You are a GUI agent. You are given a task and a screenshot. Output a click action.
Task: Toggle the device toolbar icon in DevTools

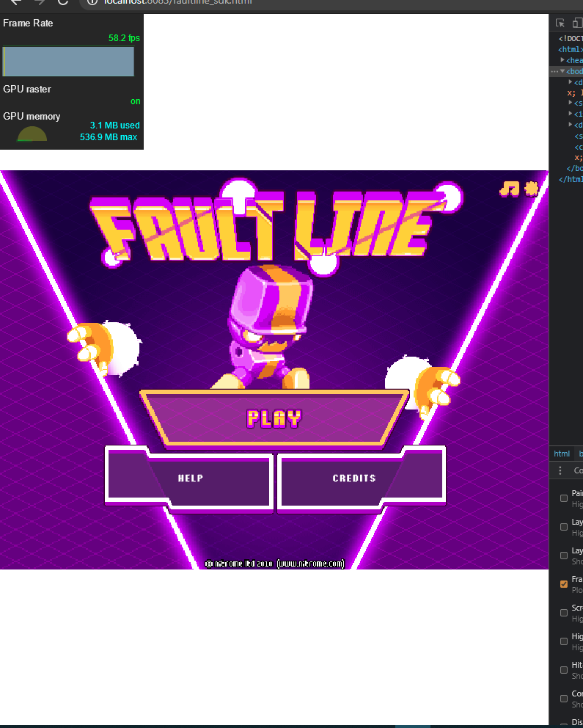pos(577,23)
